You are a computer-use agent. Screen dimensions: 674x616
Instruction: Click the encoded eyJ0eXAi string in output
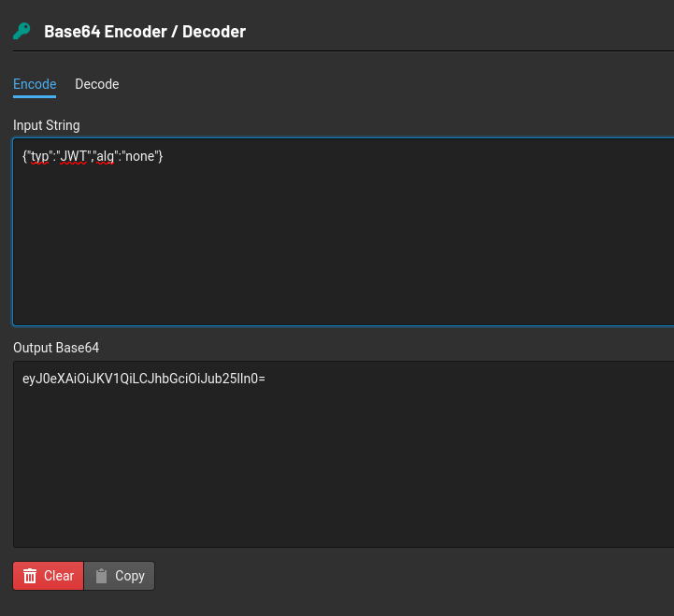pos(140,380)
